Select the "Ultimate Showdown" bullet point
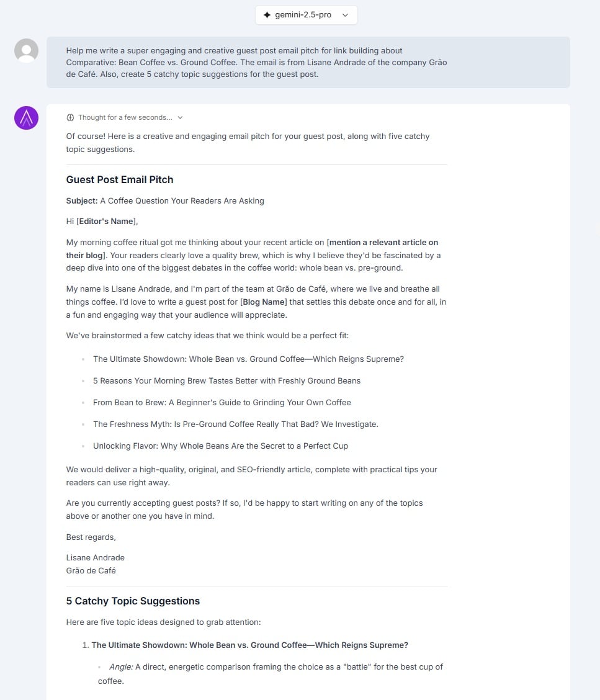The image size is (600, 700). pos(248,359)
